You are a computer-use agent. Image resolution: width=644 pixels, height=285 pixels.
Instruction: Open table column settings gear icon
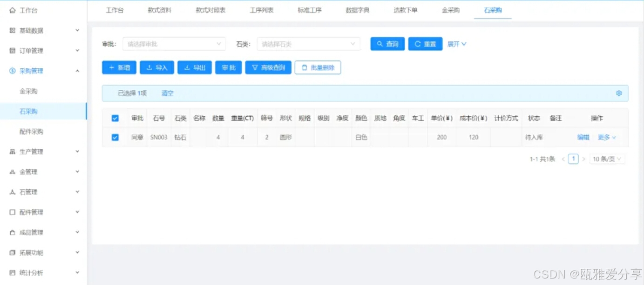(x=619, y=93)
